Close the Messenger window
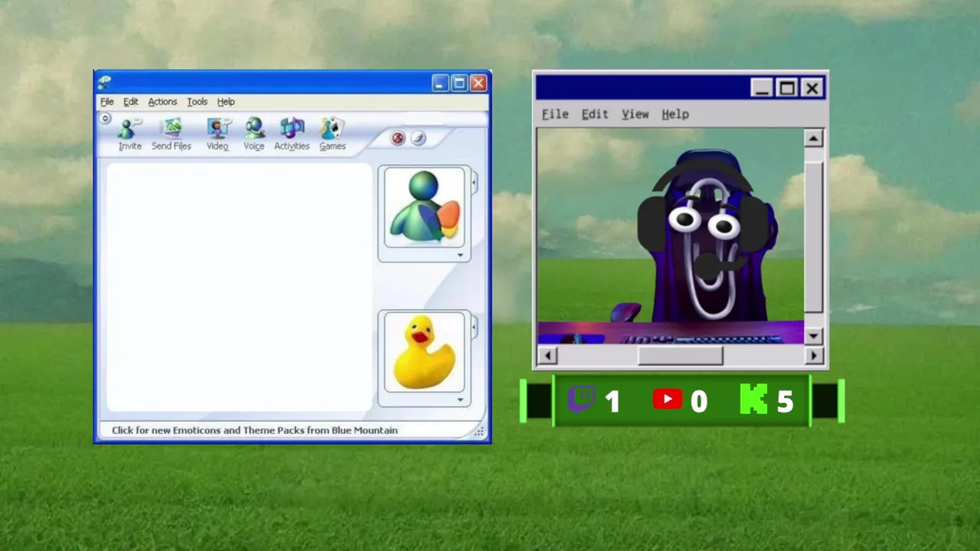 pyautogui.click(x=479, y=83)
